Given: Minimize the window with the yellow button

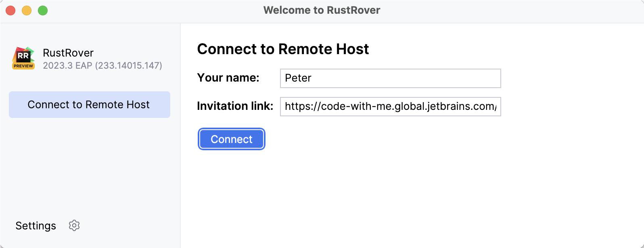Looking at the screenshot, I should 27,11.
